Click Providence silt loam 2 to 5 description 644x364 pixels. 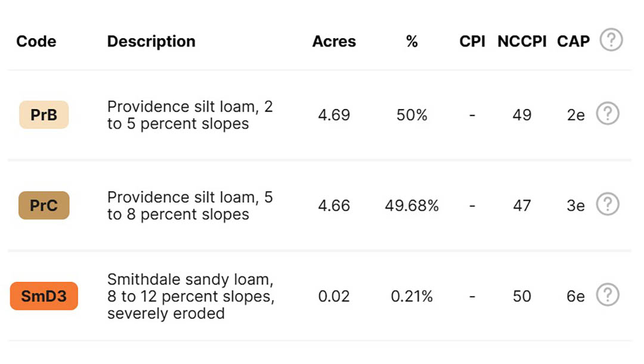coord(190,115)
